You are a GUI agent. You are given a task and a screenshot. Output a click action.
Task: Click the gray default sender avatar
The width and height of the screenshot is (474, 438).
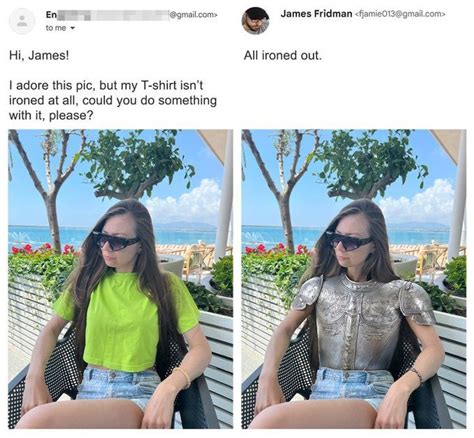coord(22,21)
